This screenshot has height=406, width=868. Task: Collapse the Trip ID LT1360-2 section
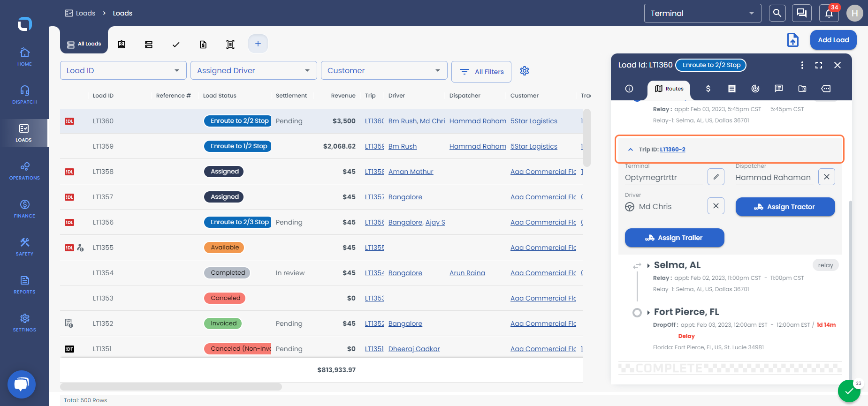coord(631,150)
